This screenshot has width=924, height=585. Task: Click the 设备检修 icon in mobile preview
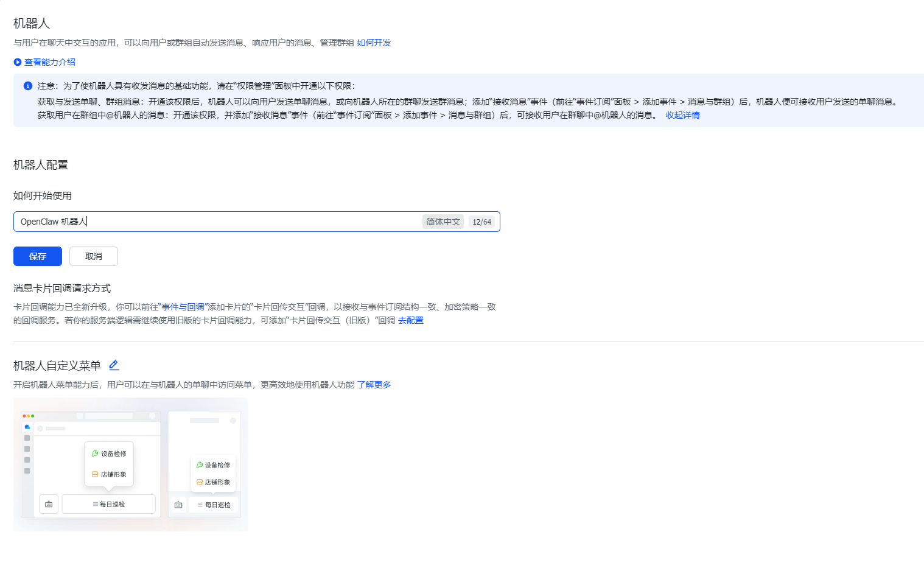tap(200, 465)
